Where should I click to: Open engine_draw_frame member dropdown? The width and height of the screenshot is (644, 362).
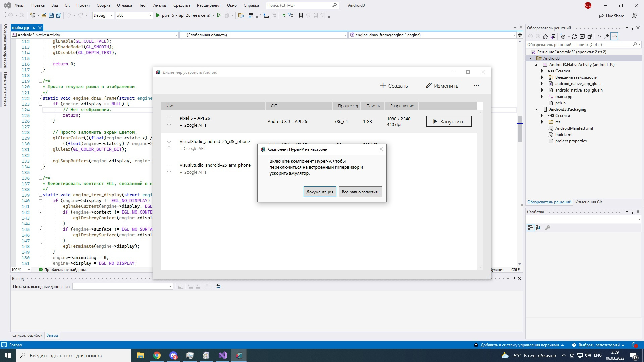432,35
